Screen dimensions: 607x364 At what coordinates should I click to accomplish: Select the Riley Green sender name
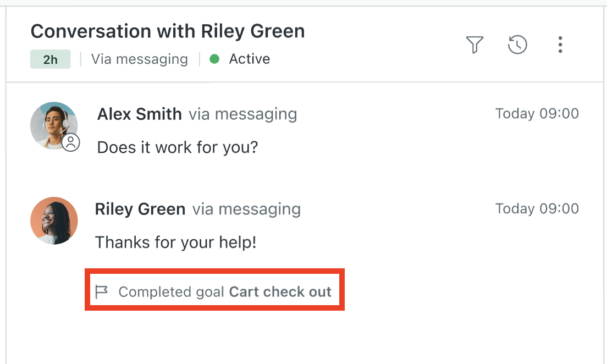tap(140, 209)
